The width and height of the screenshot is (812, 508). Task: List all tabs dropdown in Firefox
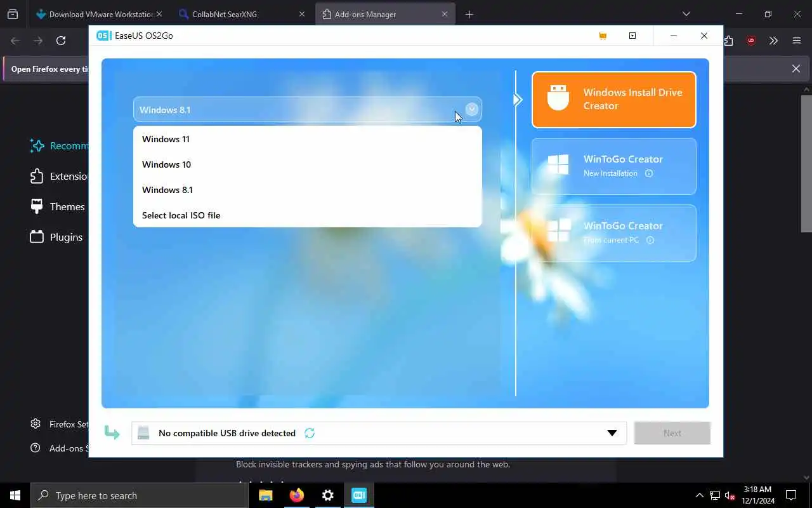tap(686, 14)
